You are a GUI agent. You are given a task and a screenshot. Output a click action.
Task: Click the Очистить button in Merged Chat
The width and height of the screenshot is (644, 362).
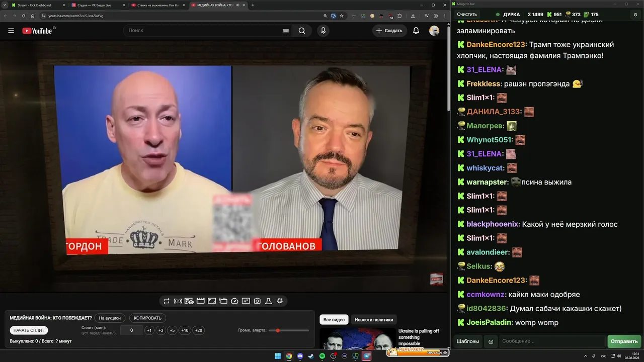tap(466, 15)
